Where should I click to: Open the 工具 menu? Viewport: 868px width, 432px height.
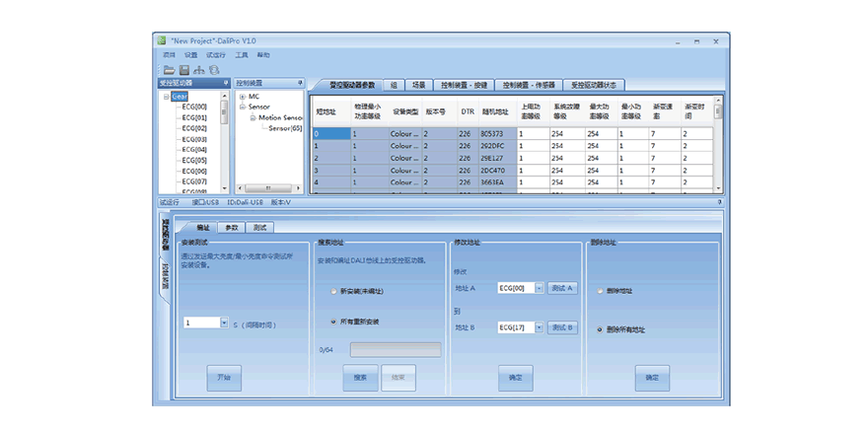[x=242, y=55]
